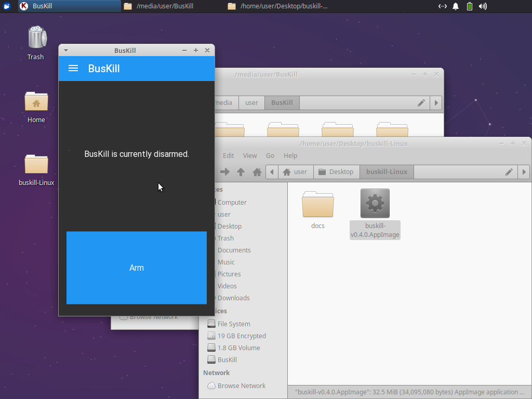Go to parent folder with up arrow
The image size is (532, 399).
[x=241, y=171]
